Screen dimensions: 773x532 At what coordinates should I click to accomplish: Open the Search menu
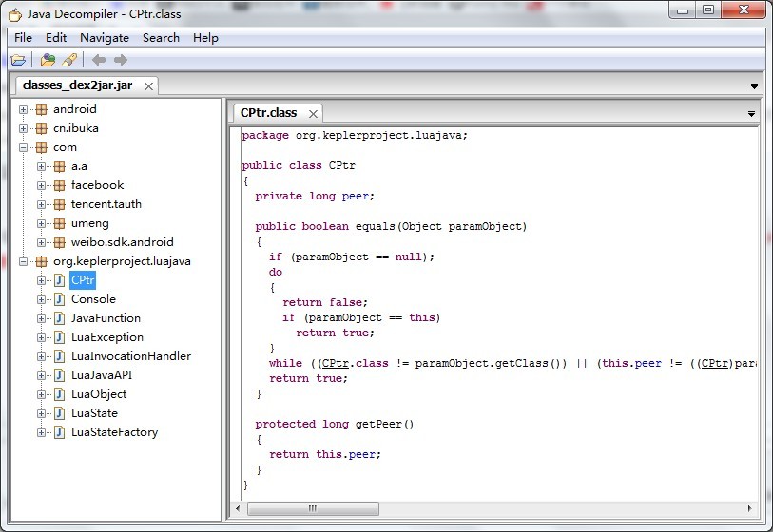[x=161, y=38]
